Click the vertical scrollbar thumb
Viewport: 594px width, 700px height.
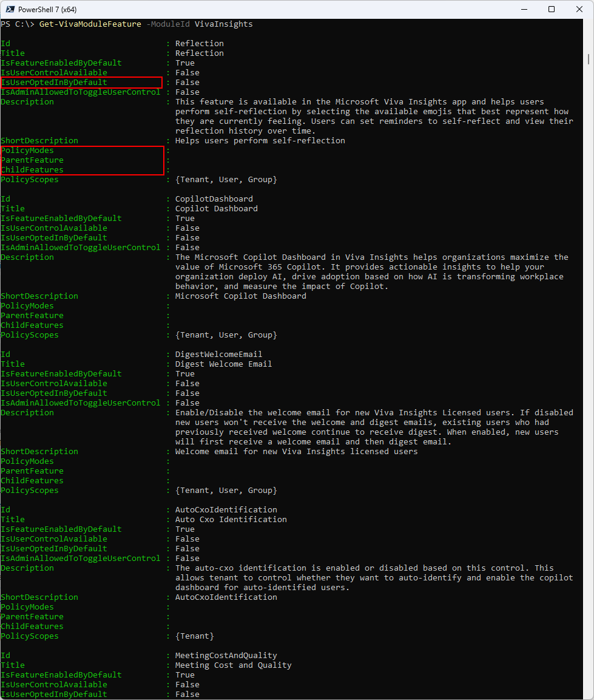pos(589,59)
